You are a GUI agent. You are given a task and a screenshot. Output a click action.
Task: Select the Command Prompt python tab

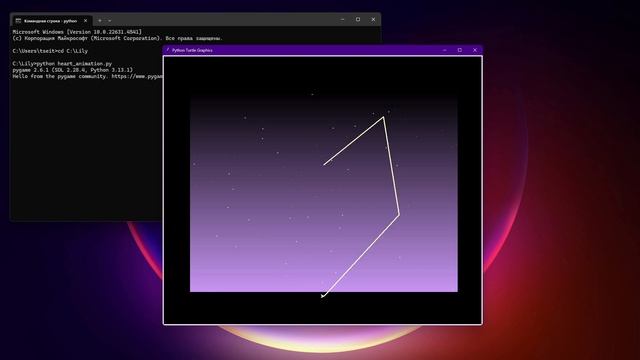[51, 20]
